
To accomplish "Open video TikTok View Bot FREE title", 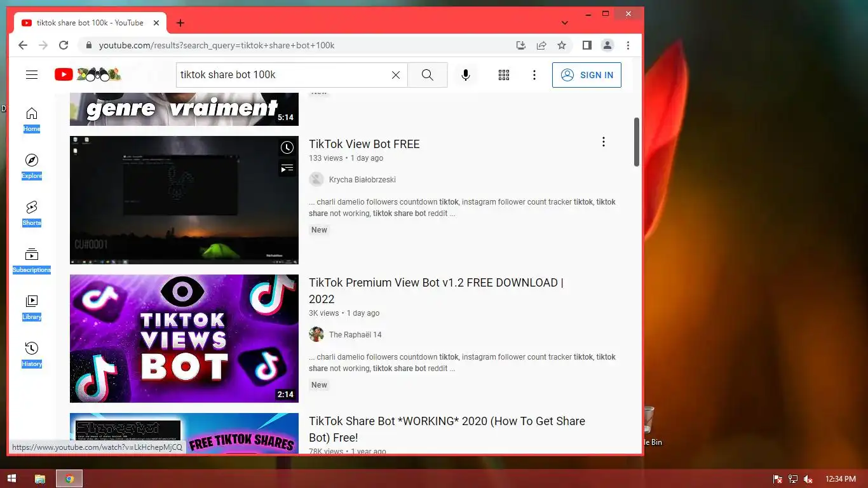I will (364, 144).
